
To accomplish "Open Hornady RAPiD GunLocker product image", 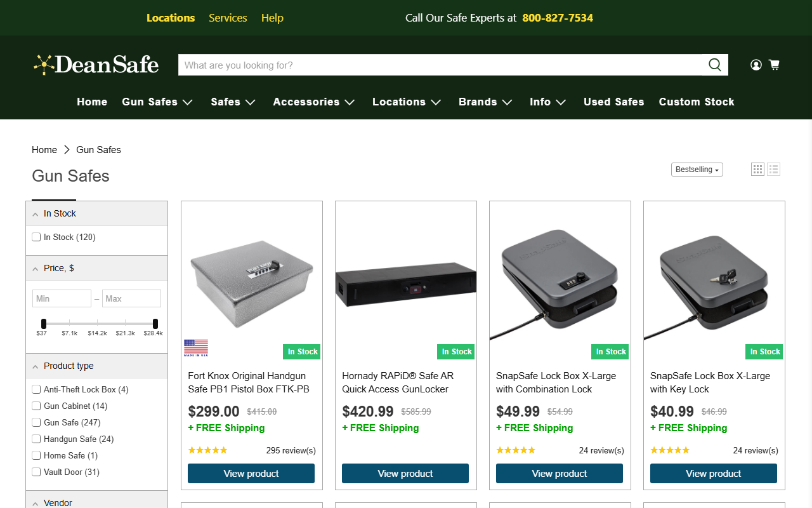I will point(406,283).
